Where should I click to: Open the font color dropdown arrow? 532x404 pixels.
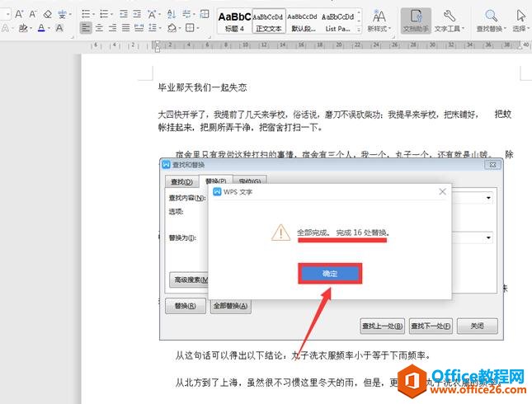49,28
